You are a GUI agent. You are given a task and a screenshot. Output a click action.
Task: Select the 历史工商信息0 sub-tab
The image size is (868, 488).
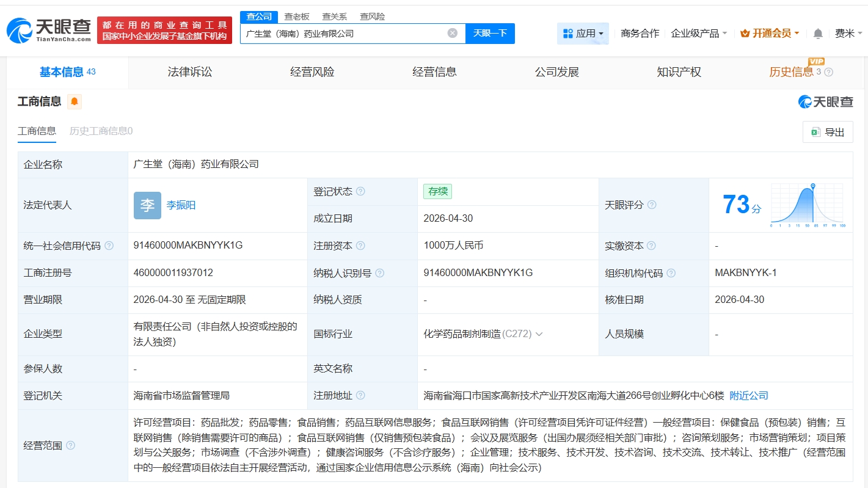coord(101,131)
